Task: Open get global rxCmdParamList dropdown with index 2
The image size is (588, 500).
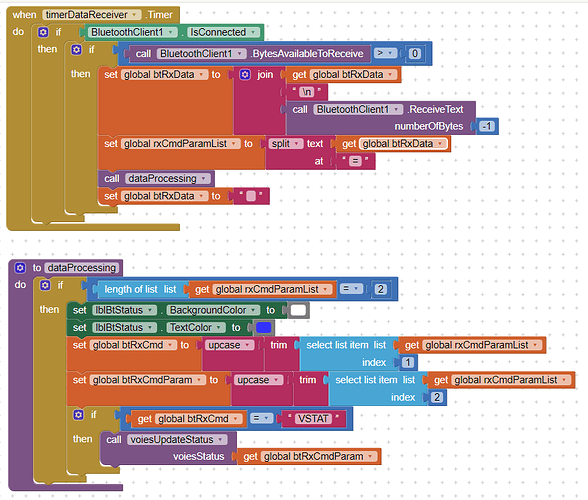Action: point(564,380)
